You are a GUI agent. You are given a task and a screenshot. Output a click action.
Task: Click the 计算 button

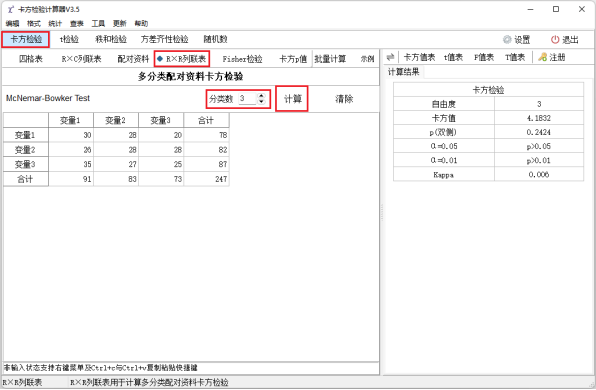[292, 99]
